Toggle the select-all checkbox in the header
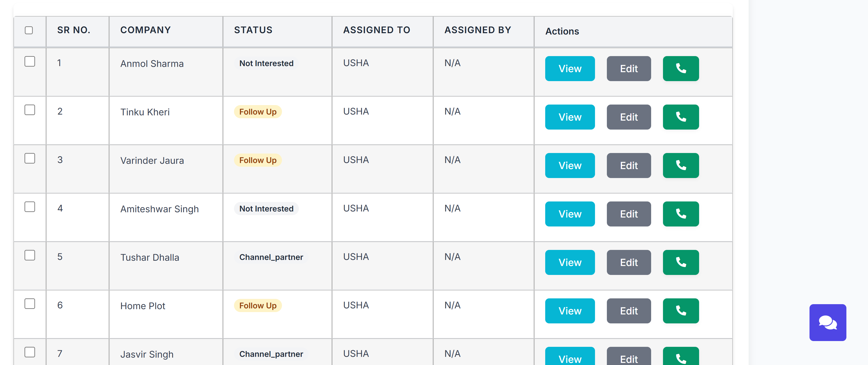 click(x=29, y=30)
